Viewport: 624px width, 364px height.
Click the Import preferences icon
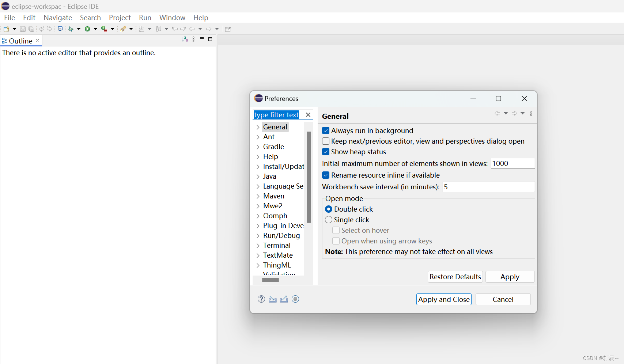coord(273,299)
